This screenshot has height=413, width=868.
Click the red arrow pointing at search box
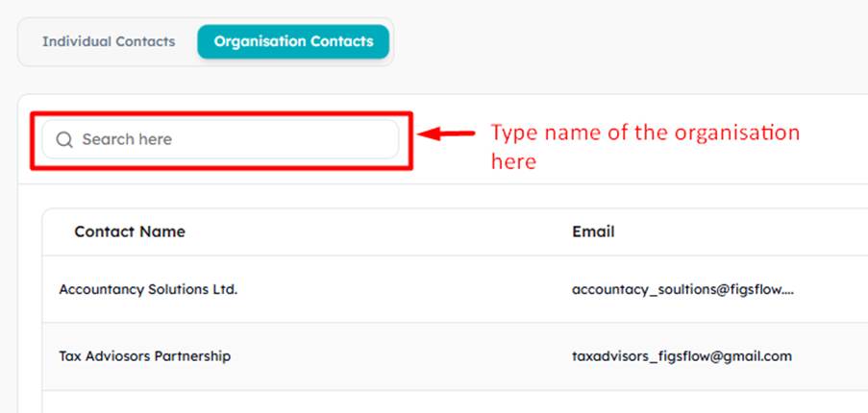446,134
